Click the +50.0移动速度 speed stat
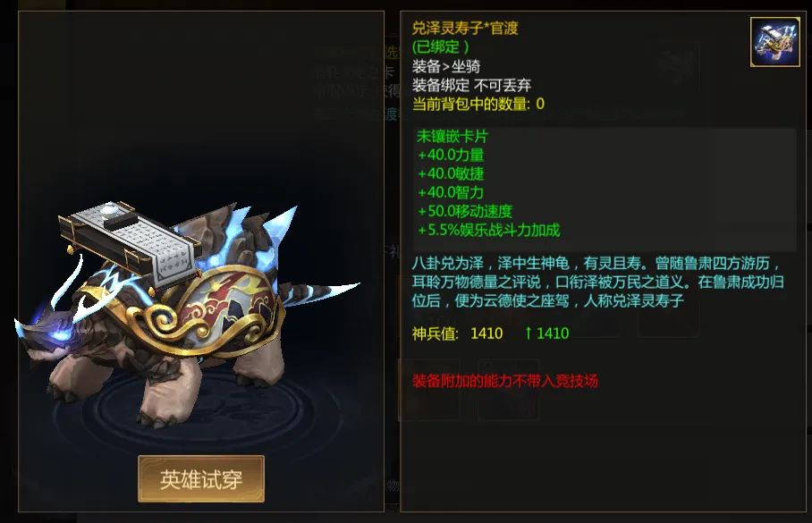This screenshot has height=523, width=812. pos(464,211)
